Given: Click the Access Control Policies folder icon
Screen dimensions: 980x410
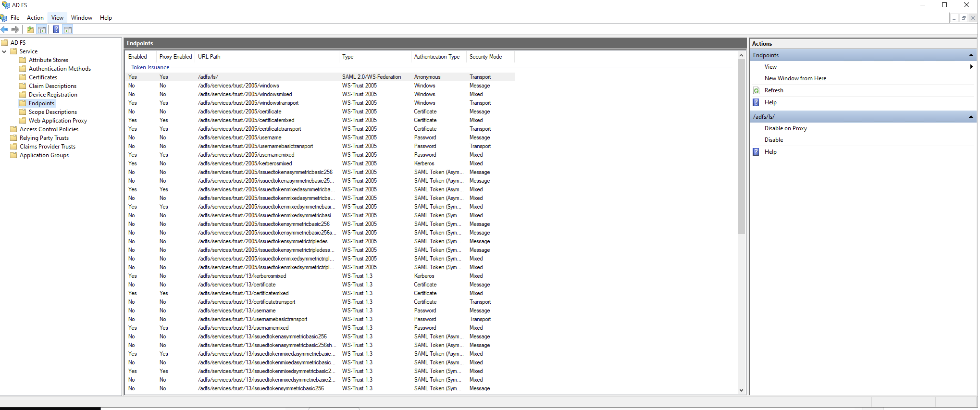Looking at the screenshot, I should point(13,129).
